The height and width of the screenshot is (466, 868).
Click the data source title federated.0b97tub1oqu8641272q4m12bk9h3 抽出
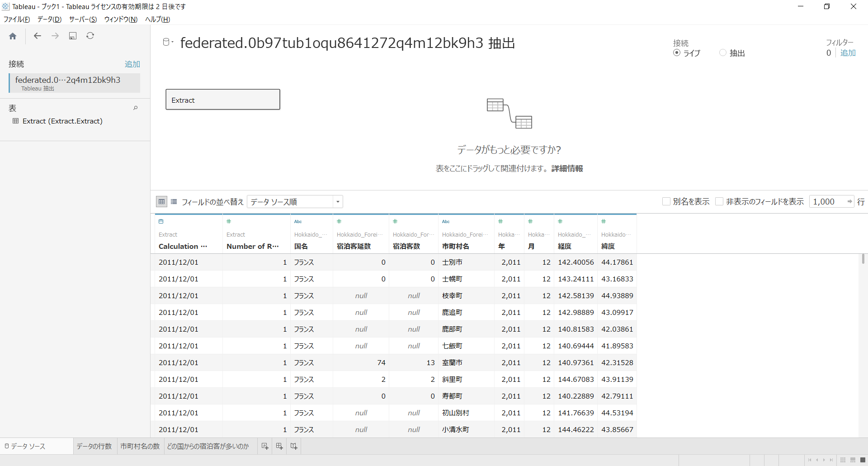(348, 43)
